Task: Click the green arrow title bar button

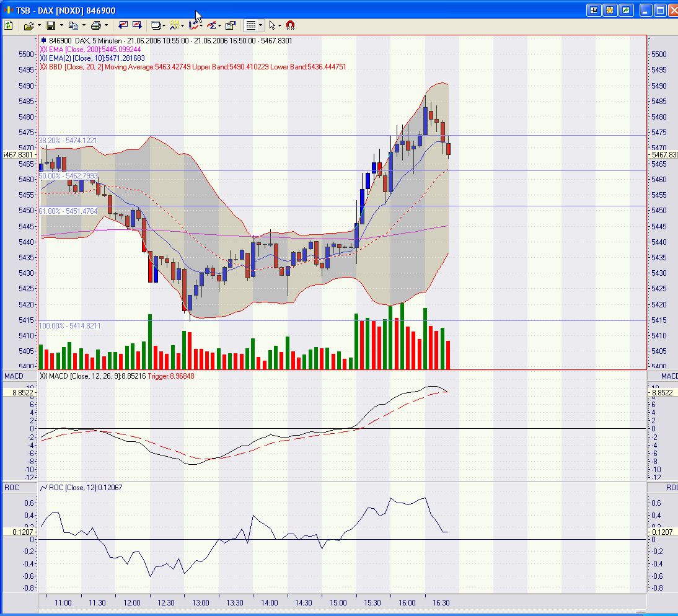Action: point(626,10)
